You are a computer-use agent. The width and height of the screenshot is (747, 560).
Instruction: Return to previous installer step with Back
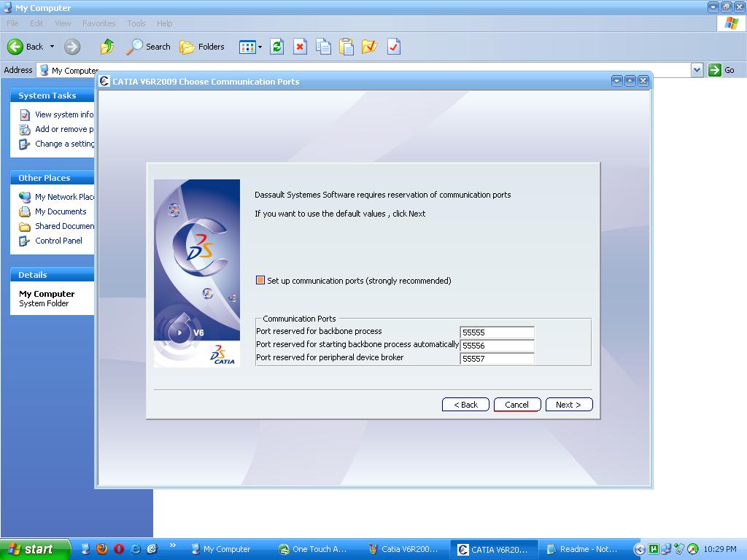[x=465, y=405]
